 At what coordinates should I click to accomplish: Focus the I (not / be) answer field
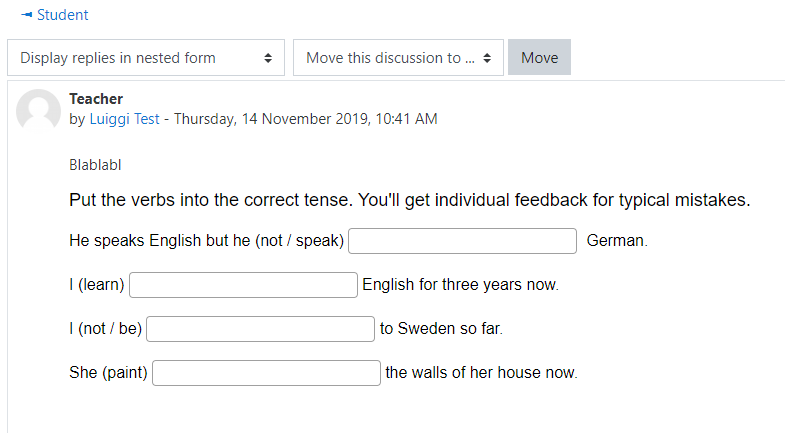[x=260, y=329]
